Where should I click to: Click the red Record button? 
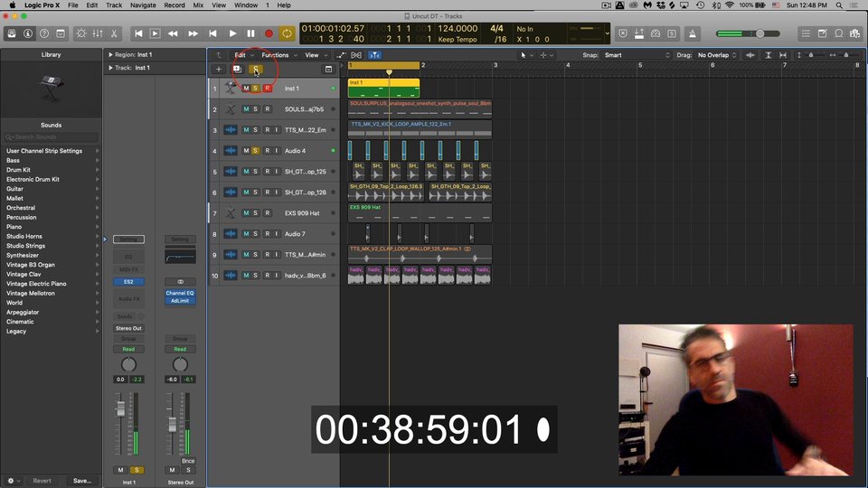coord(269,33)
